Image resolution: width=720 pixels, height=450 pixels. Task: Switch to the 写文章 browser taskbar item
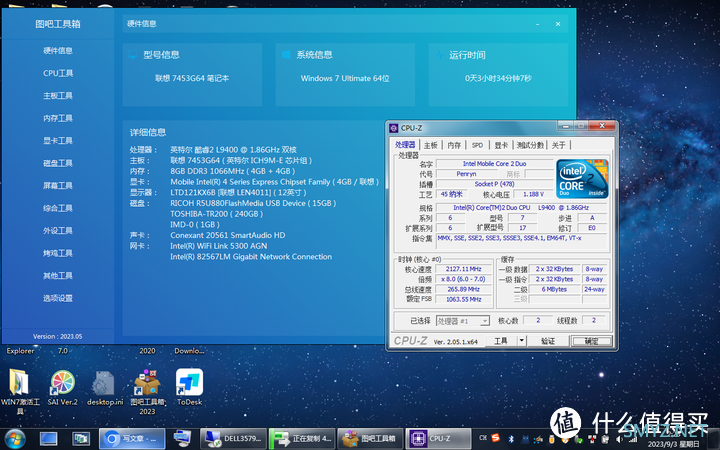[132, 439]
